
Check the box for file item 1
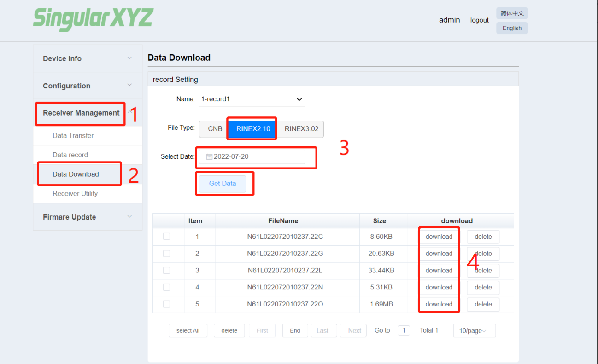[x=166, y=237]
